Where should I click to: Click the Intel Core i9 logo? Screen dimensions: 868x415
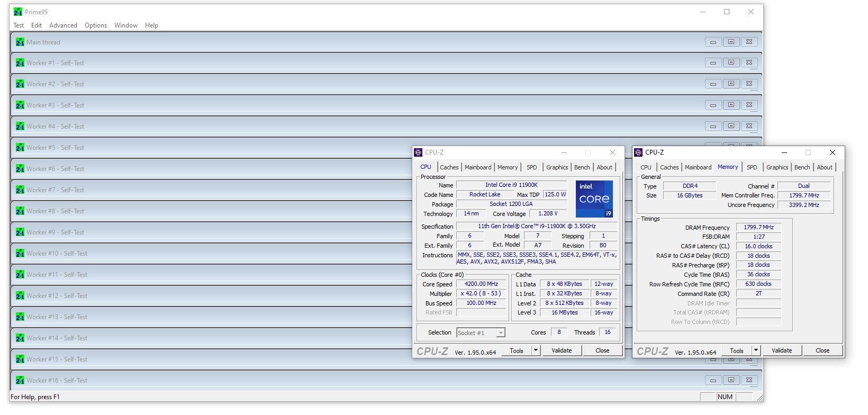click(594, 199)
